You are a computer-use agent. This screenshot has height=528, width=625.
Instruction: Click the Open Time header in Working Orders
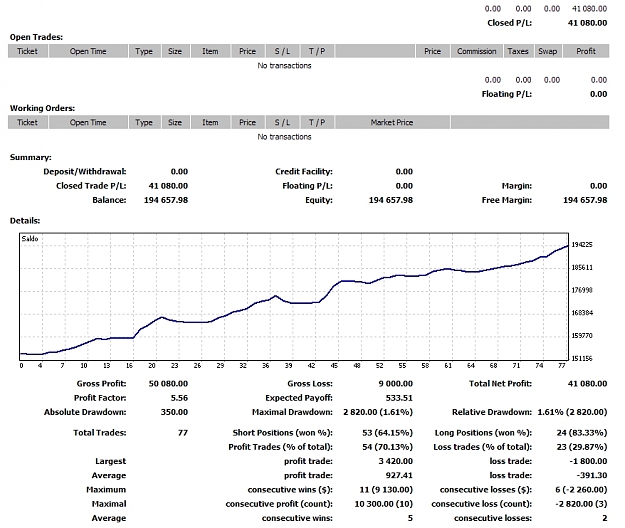[x=88, y=122]
